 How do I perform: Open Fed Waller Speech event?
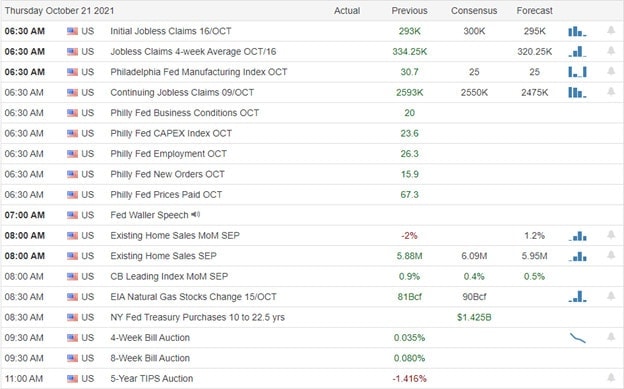point(149,215)
